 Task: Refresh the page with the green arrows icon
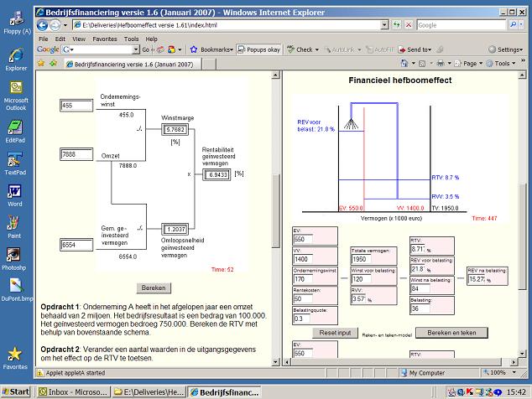[x=396, y=25]
